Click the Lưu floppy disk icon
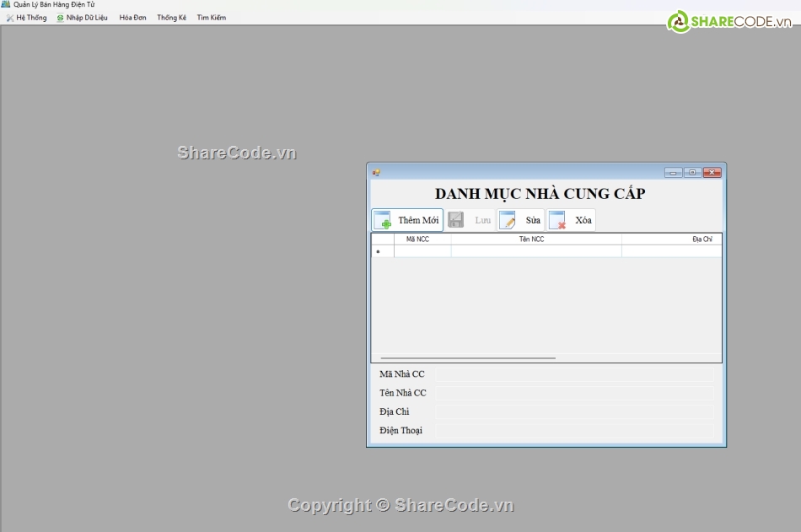 pos(456,220)
